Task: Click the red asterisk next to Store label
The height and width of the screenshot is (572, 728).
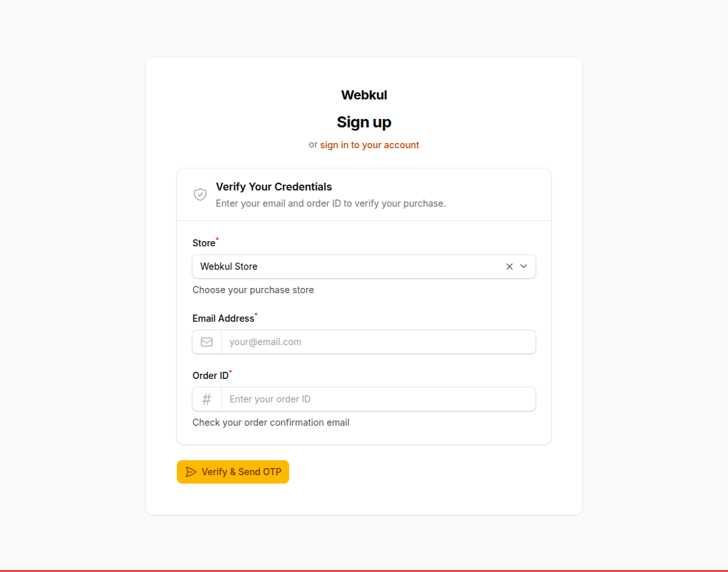Action: pos(217,238)
